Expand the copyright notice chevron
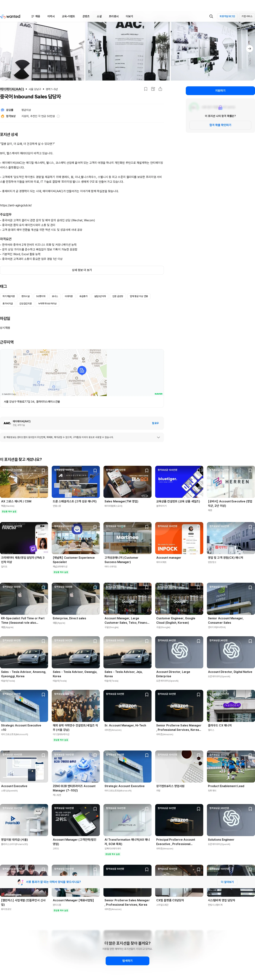This screenshot has height=980, width=255. coord(158,438)
